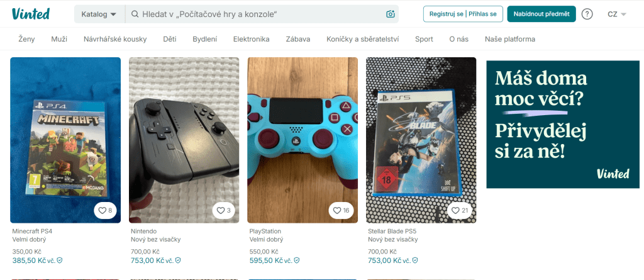This screenshot has width=644, height=280.
Task: Click buyer protection shield under Minecraft PS4
Action: tap(60, 260)
